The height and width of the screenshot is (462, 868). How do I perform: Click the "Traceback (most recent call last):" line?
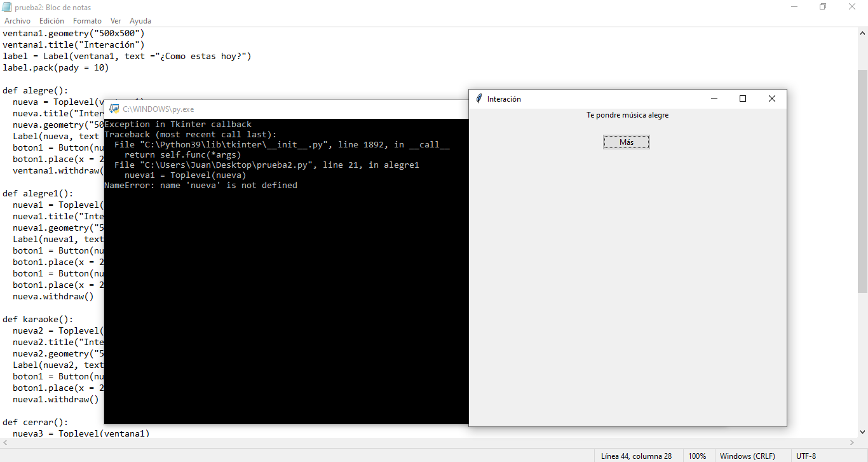pos(191,135)
